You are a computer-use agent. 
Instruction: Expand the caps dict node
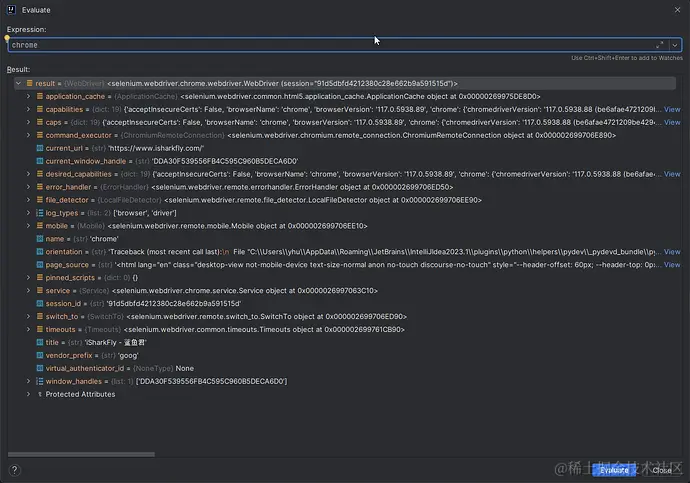(x=28, y=122)
